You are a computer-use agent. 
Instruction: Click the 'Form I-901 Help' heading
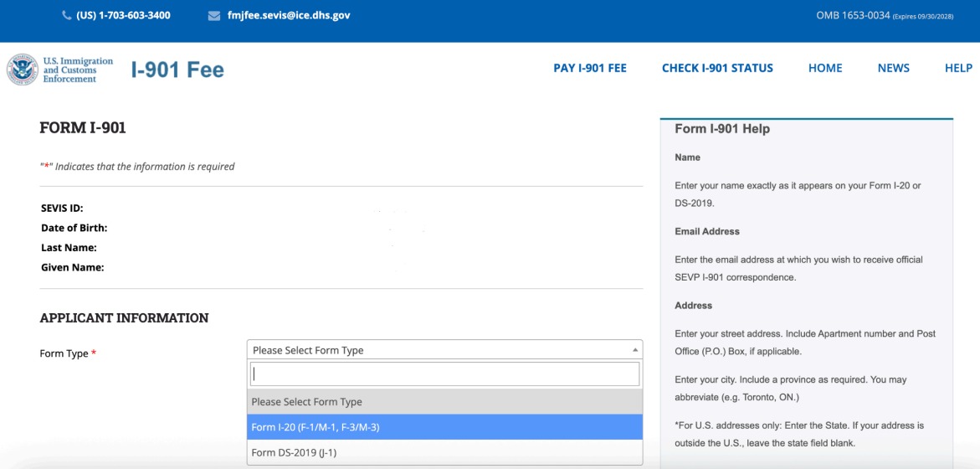pos(722,130)
